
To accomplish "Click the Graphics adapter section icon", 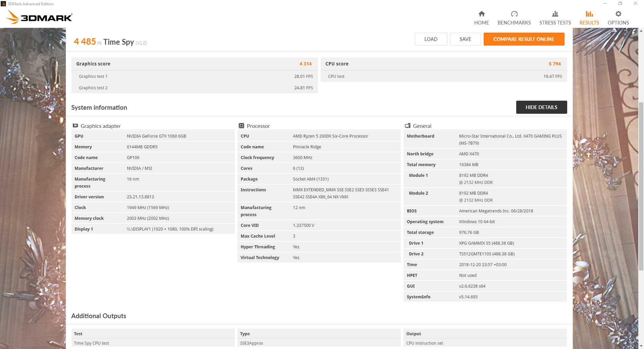I will point(75,126).
